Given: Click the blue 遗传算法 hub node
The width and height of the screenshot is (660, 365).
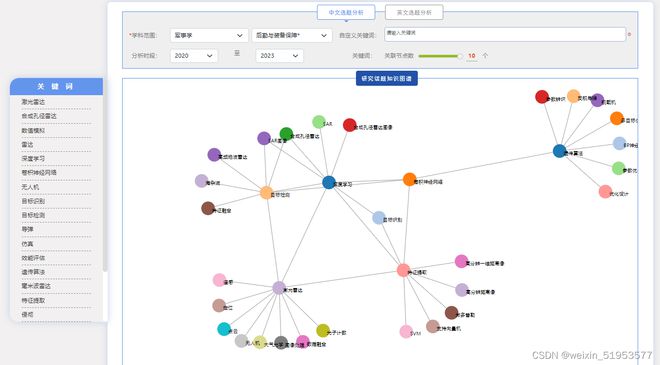Looking at the screenshot, I should click(x=559, y=151).
